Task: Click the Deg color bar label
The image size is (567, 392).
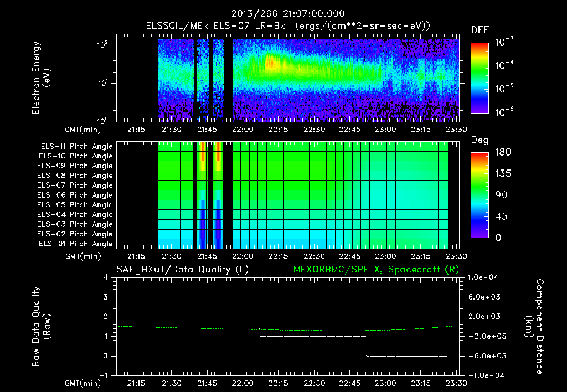Action: point(480,140)
